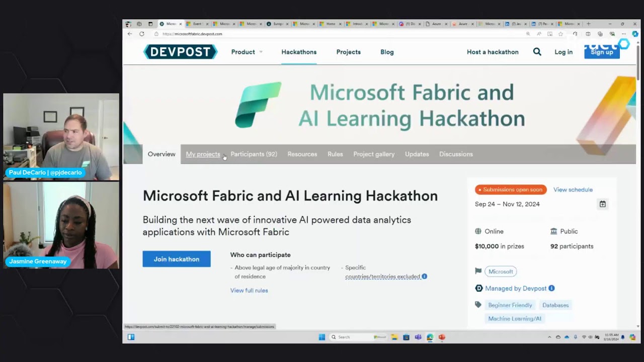This screenshot has height=362, width=644.
Task: Open File Explorer from the taskbar
Action: click(x=394, y=337)
